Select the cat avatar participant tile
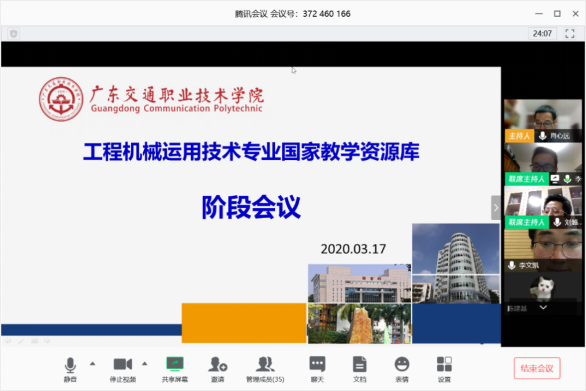Screen dimensions: 586x391 [543, 294]
